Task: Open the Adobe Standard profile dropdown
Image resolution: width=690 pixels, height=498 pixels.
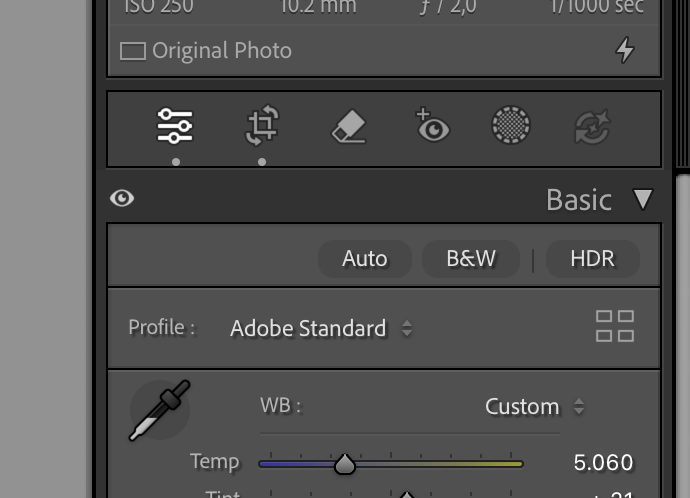Action: pyautogui.click(x=321, y=328)
